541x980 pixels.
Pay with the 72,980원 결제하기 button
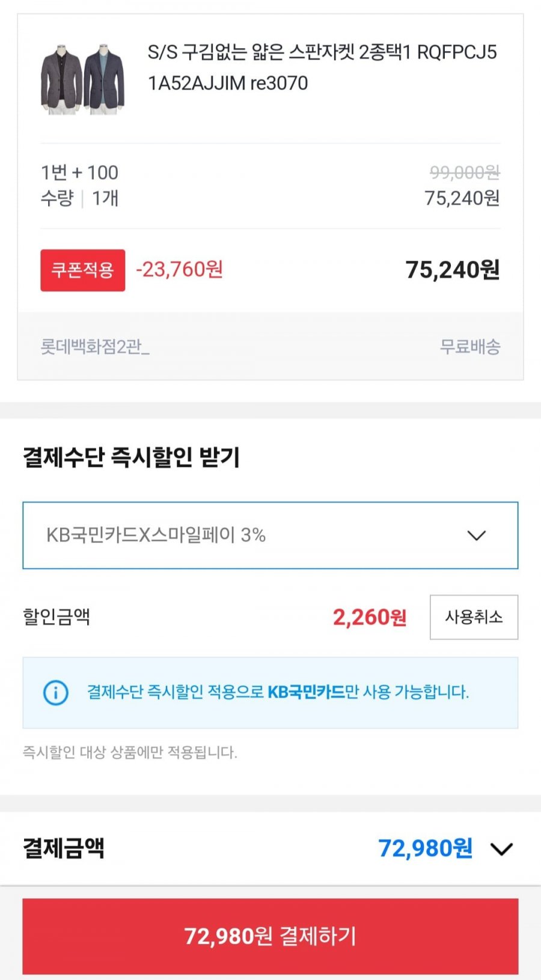tap(270, 936)
